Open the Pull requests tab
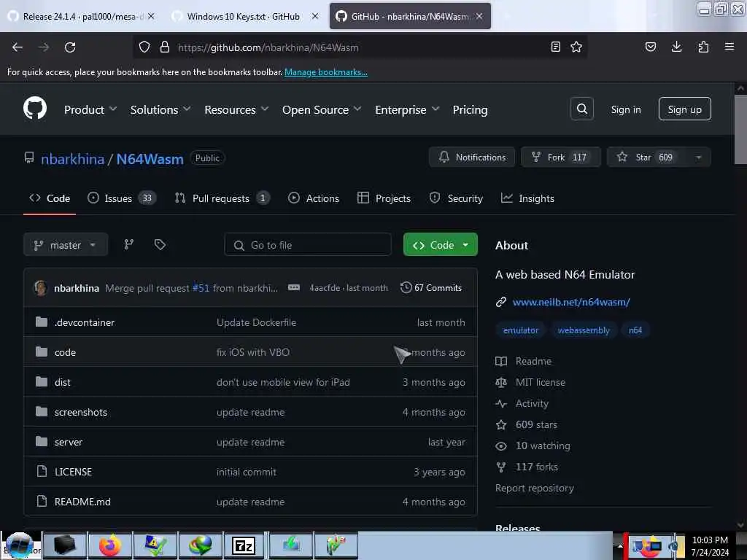 (x=222, y=198)
